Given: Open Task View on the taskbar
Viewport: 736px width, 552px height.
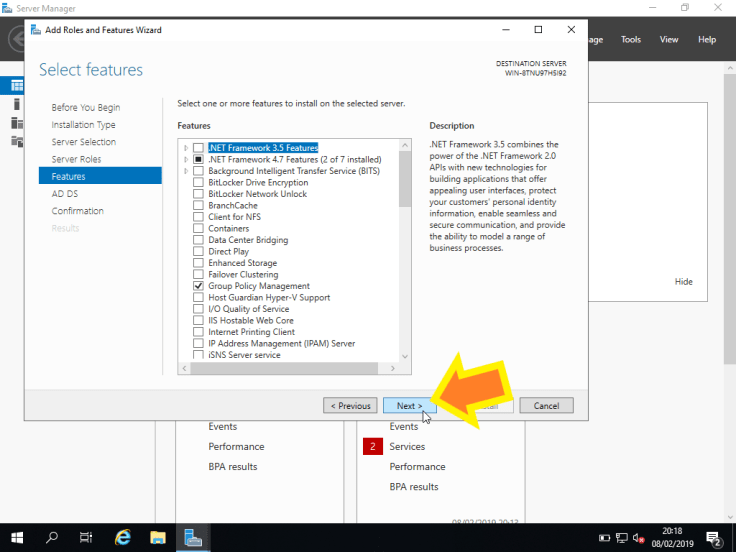Looking at the screenshot, I should [86, 538].
